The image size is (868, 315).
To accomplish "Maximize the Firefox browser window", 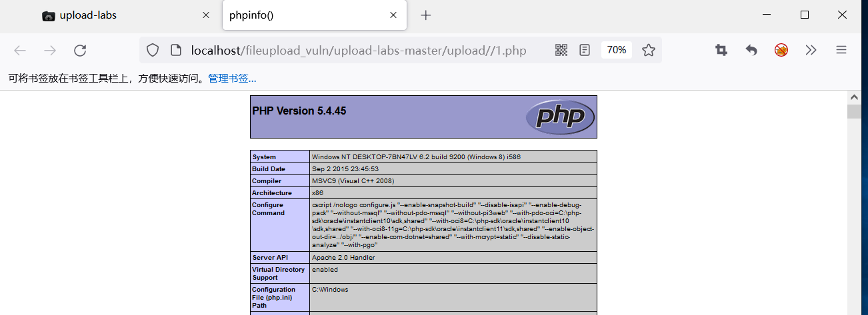I will [x=805, y=15].
